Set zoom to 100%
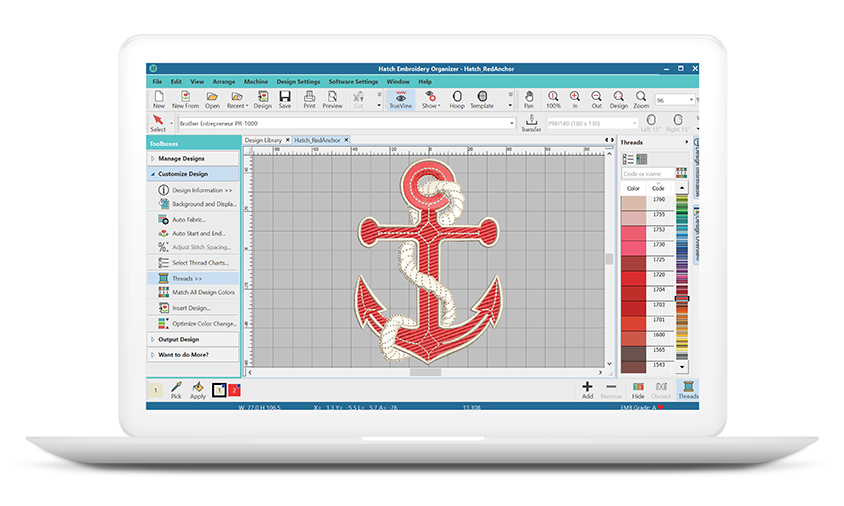 coord(553,100)
